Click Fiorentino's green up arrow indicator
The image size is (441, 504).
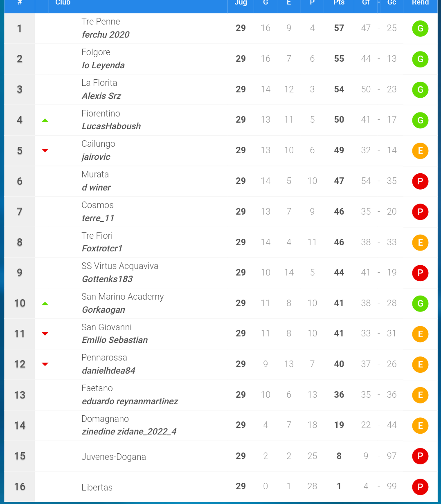(45, 120)
